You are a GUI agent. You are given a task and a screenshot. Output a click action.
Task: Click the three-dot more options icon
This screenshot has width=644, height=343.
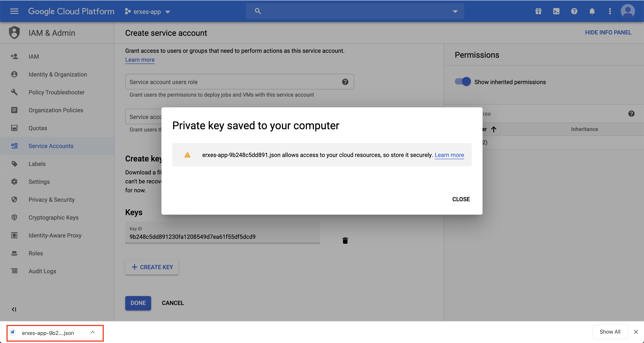(610, 11)
